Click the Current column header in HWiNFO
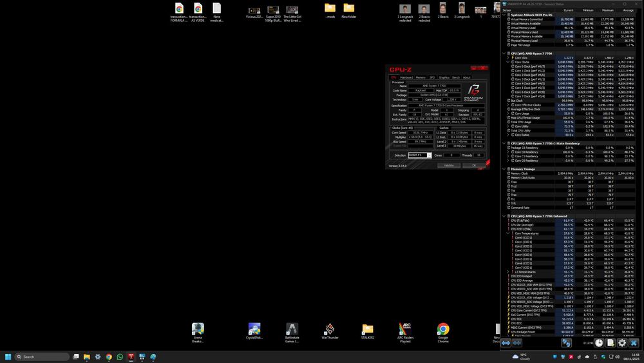The width and height of the screenshot is (644, 363). (565, 10)
